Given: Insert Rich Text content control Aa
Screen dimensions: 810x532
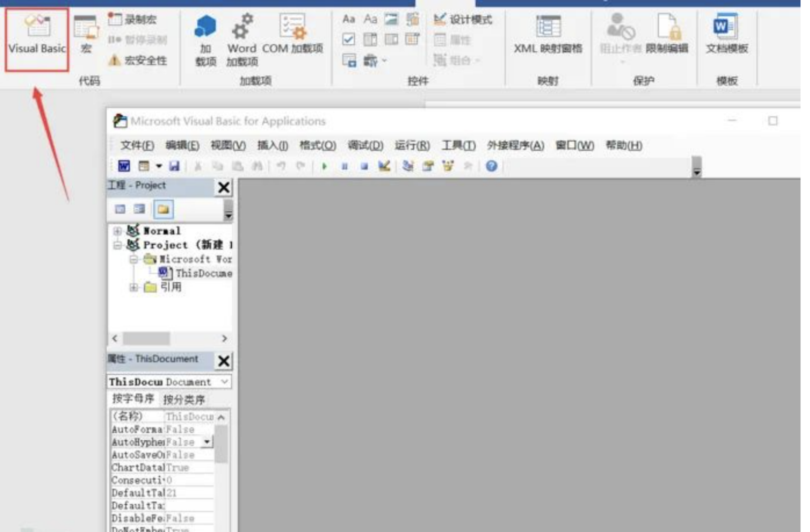Looking at the screenshot, I should [349, 19].
